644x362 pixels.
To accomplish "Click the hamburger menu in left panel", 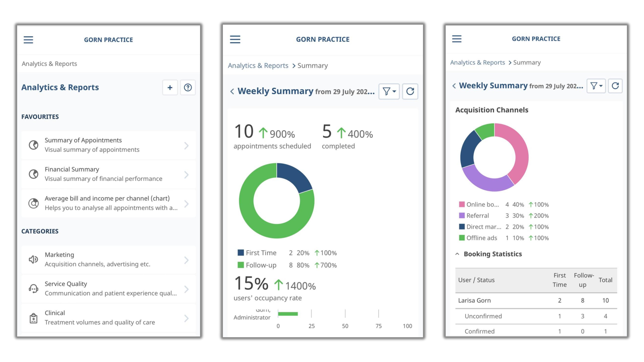I will pos(28,39).
